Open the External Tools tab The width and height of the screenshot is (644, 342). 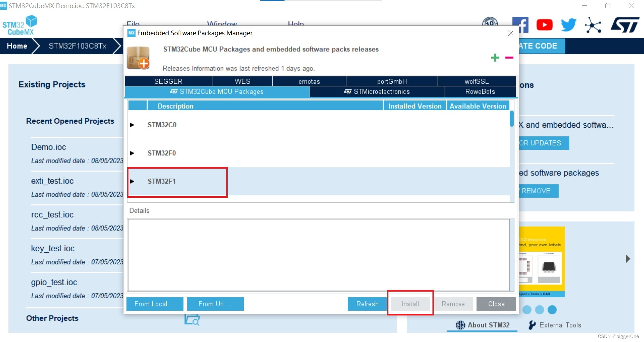pos(555,325)
